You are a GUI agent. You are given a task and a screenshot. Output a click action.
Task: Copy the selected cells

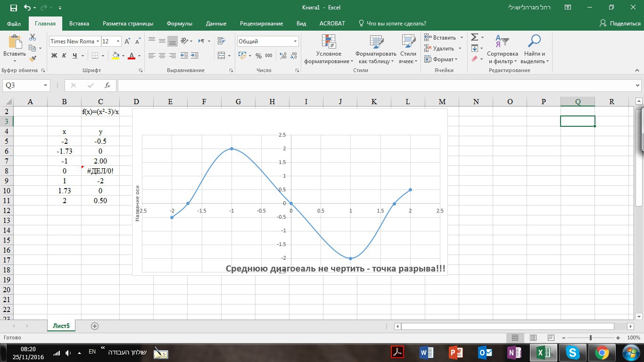click(33, 48)
